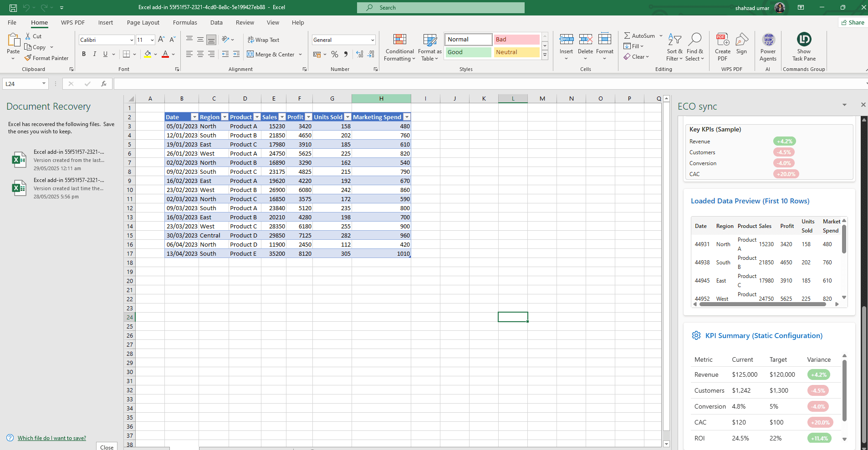Click the Share button
The height and width of the screenshot is (450, 868).
(853, 22)
